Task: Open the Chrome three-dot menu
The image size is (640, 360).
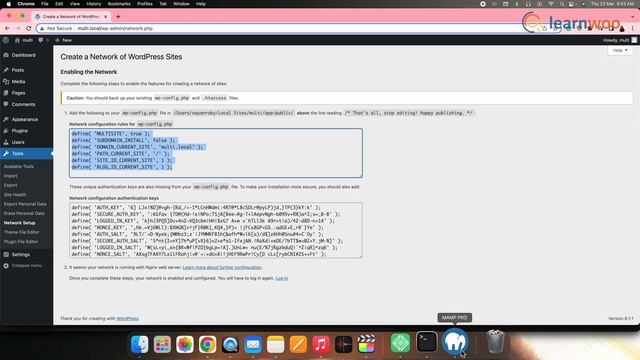Action: coord(633,29)
